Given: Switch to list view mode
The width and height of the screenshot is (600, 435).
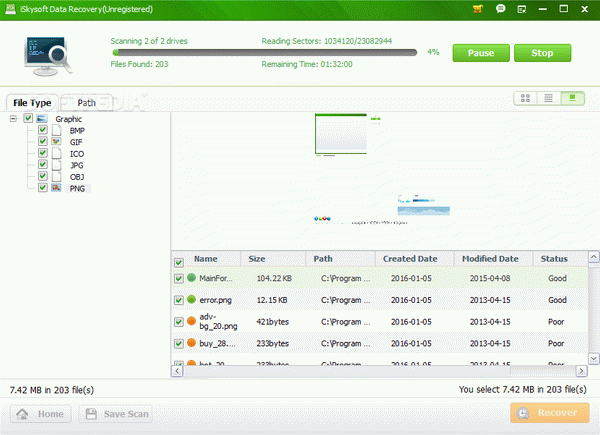Looking at the screenshot, I should tap(549, 98).
